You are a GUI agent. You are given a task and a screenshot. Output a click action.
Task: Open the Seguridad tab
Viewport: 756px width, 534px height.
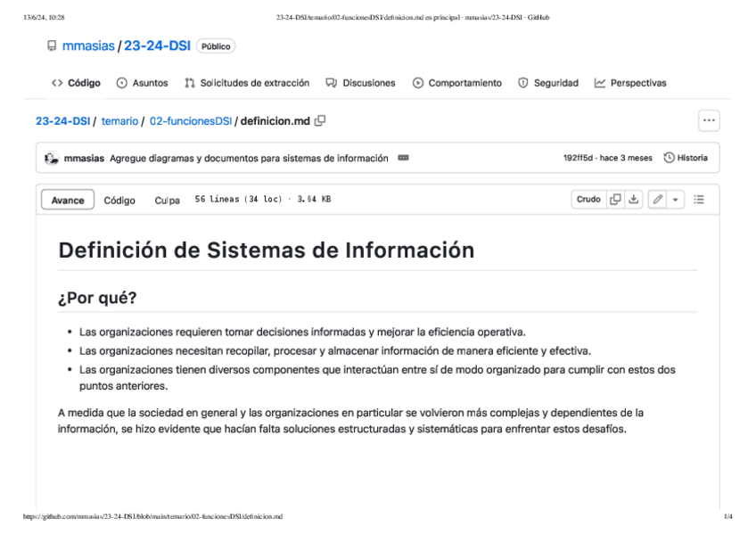548,83
